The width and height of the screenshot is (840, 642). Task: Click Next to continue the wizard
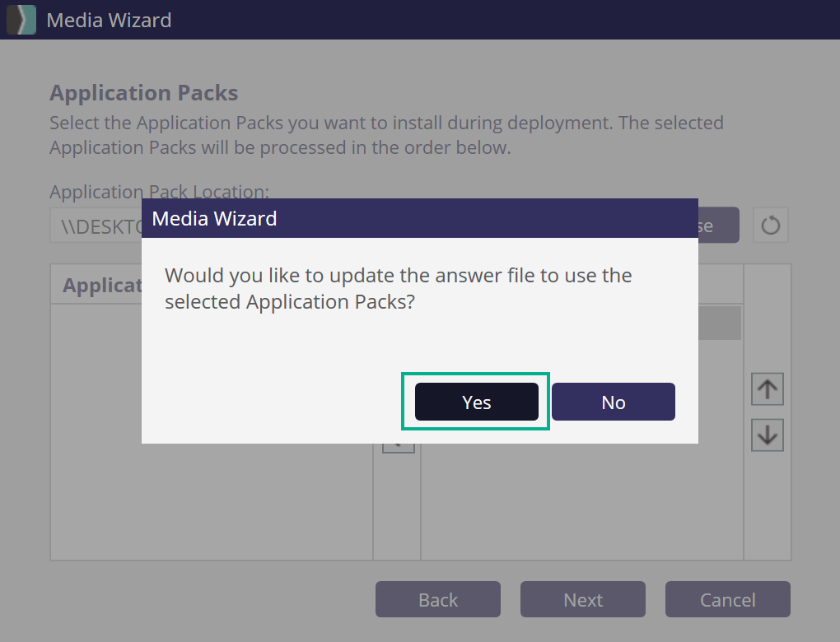tap(582, 600)
